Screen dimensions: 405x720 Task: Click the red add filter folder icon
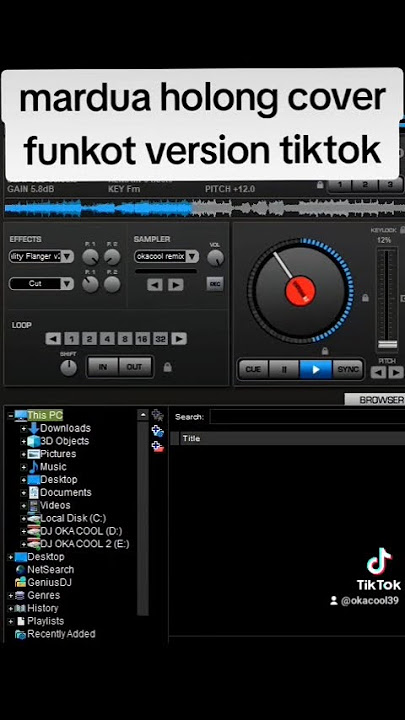click(158, 446)
